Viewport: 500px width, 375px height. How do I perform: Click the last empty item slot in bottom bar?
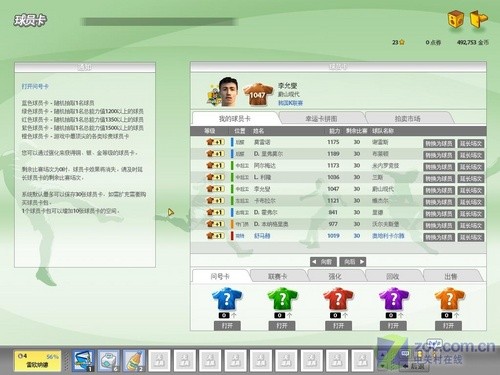362,360
